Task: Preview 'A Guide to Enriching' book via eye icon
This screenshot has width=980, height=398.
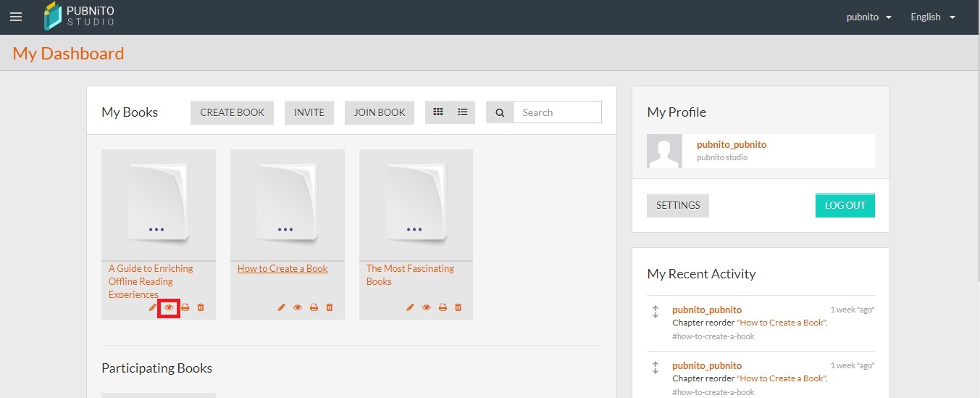Action: [x=169, y=307]
